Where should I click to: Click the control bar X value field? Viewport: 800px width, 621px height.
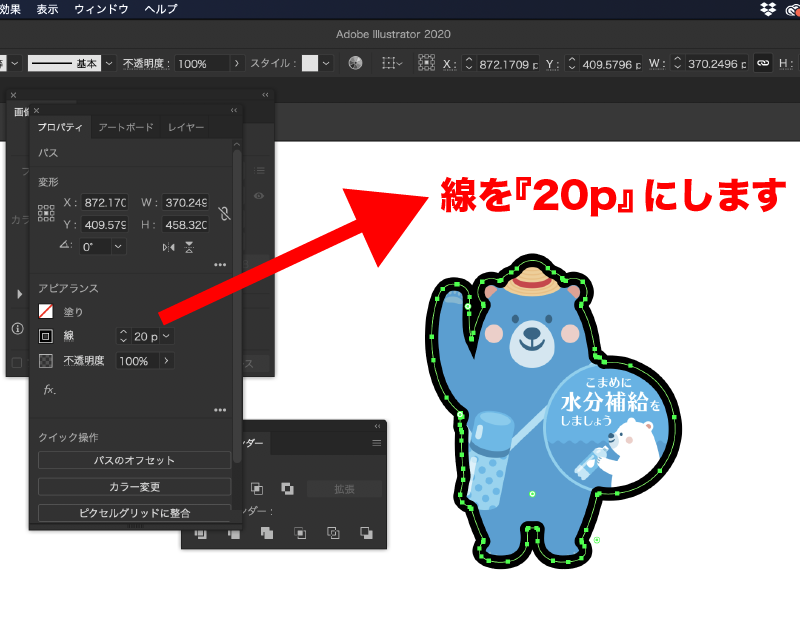508,64
